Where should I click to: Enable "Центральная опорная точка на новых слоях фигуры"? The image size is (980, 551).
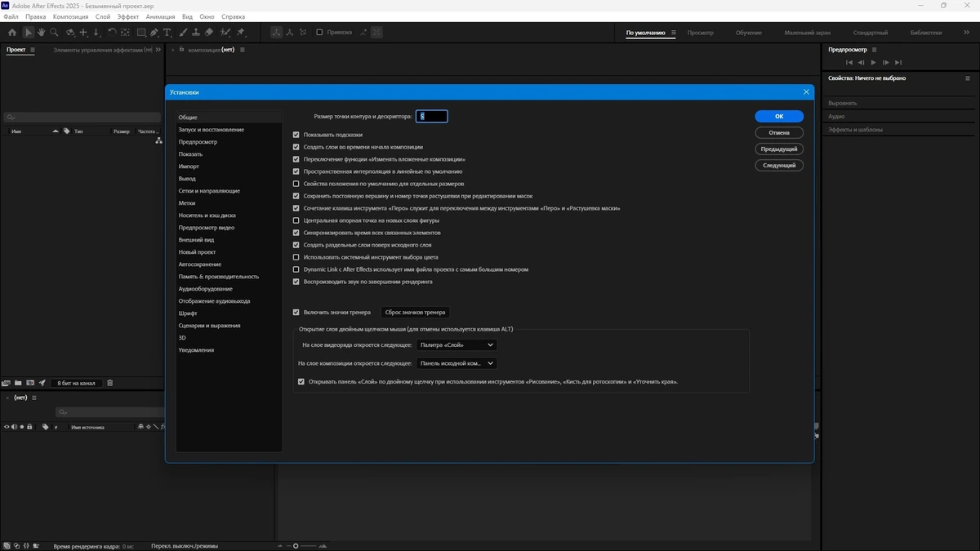[x=296, y=220]
